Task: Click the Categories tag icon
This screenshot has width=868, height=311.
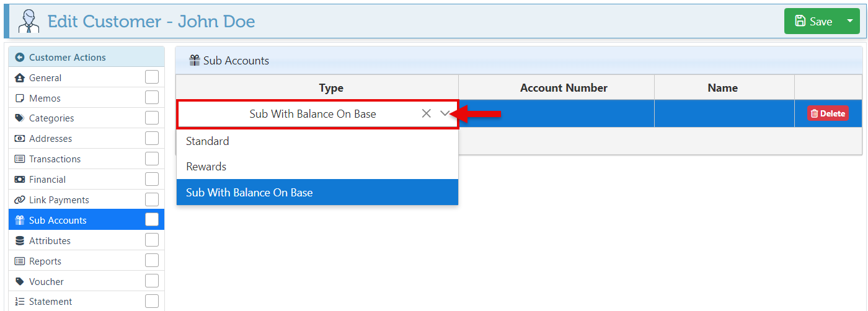Action: coord(19,118)
